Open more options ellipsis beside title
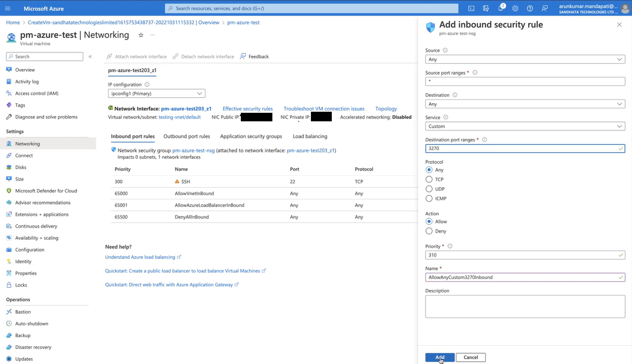The width and height of the screenshot is (632, 364). 153,35
